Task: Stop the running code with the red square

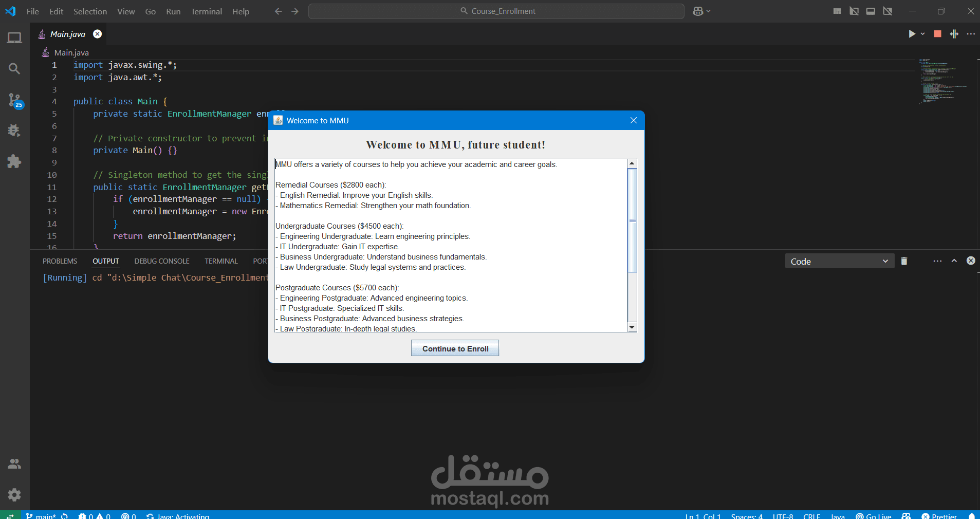Action: (x=937, y=34)
